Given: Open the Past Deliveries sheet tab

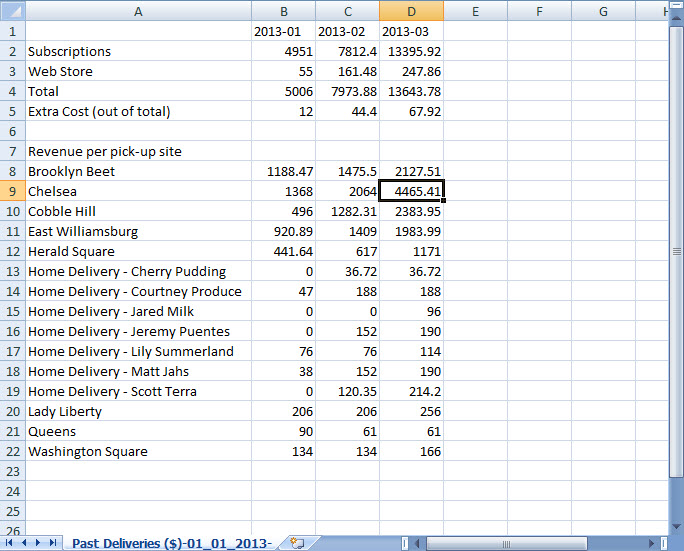Looking at the screenshot, I should point(172,544).
